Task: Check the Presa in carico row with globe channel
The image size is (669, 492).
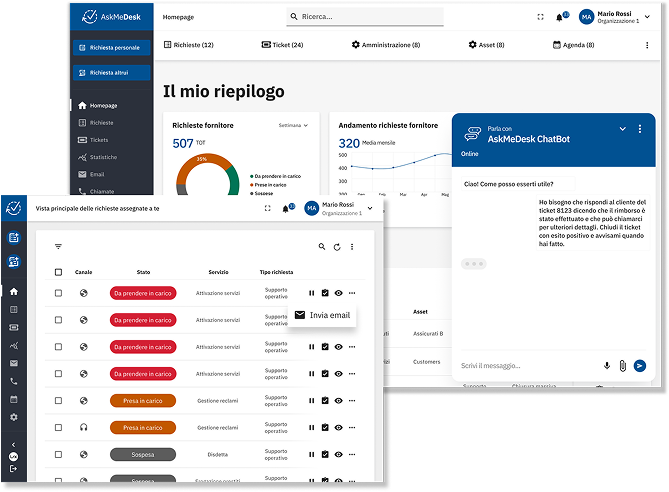Action: coord(58,401)
